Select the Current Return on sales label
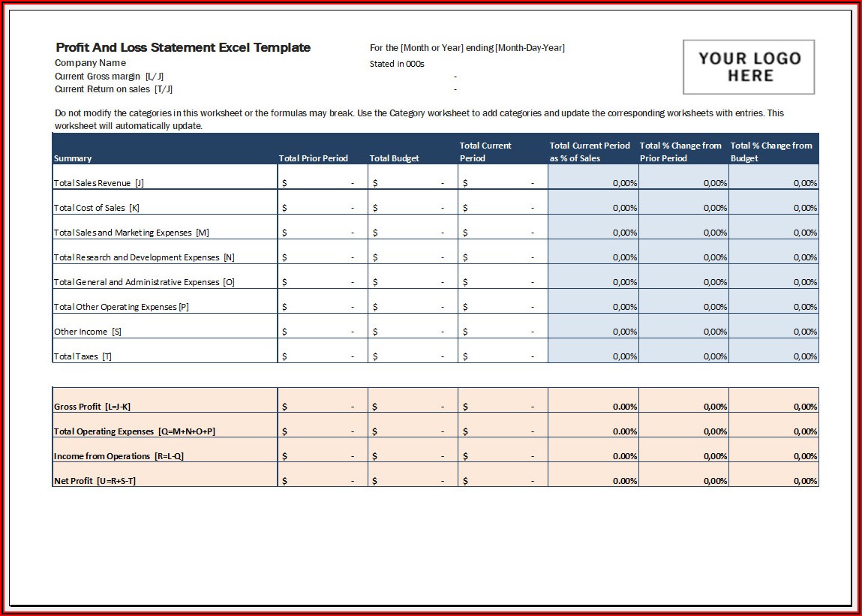This screenshot has width=862, height=616. 113,89
